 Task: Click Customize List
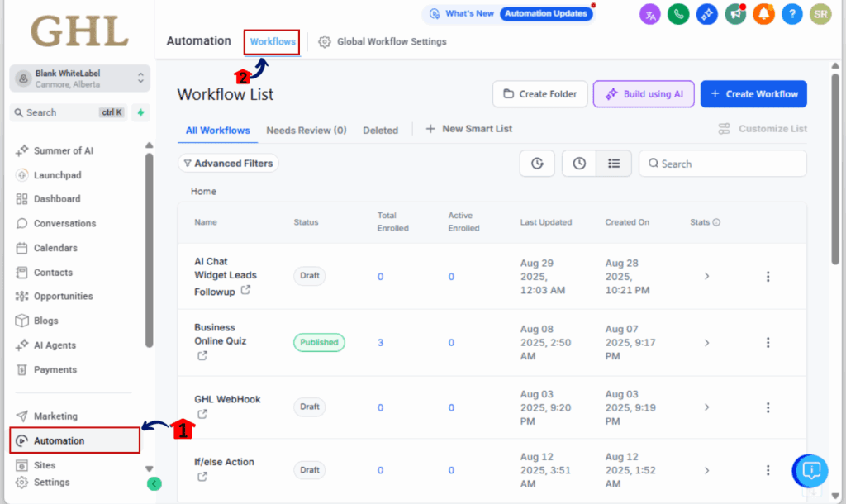(763, 129)
